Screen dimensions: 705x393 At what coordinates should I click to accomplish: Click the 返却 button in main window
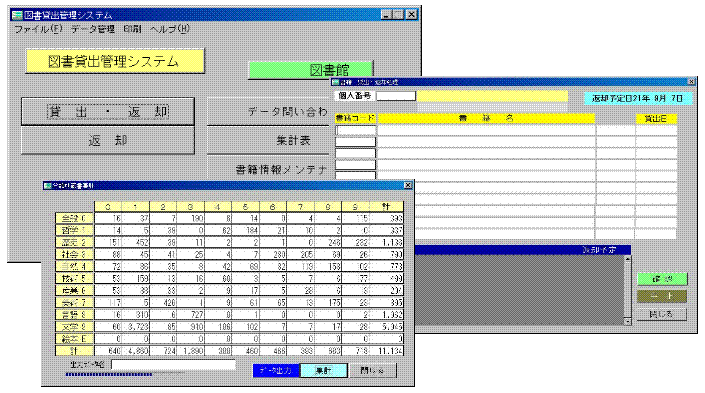click(x=108, y=141)
